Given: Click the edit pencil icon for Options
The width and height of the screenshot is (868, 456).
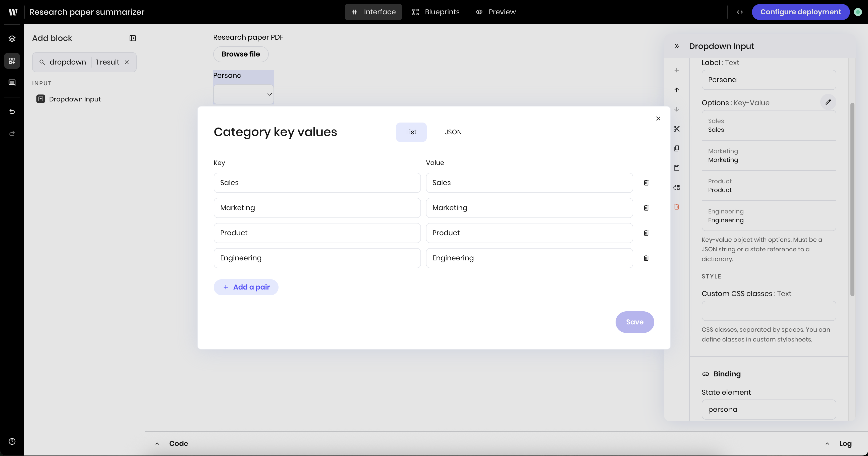Looking at the screenshot, I should [x=828, y=102].
